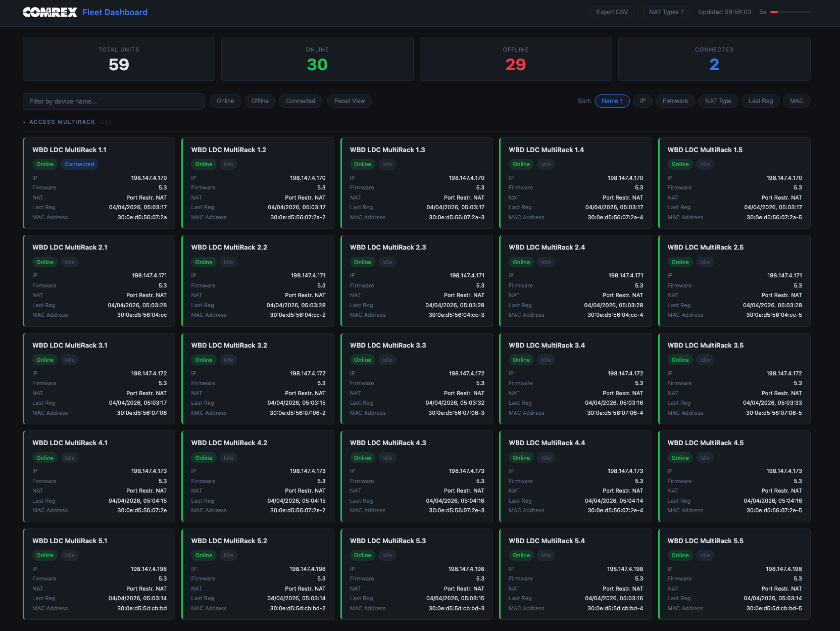Sort devices by Firmware version
The height and width of the screenshot is (631, 840).
click(675, 101)
